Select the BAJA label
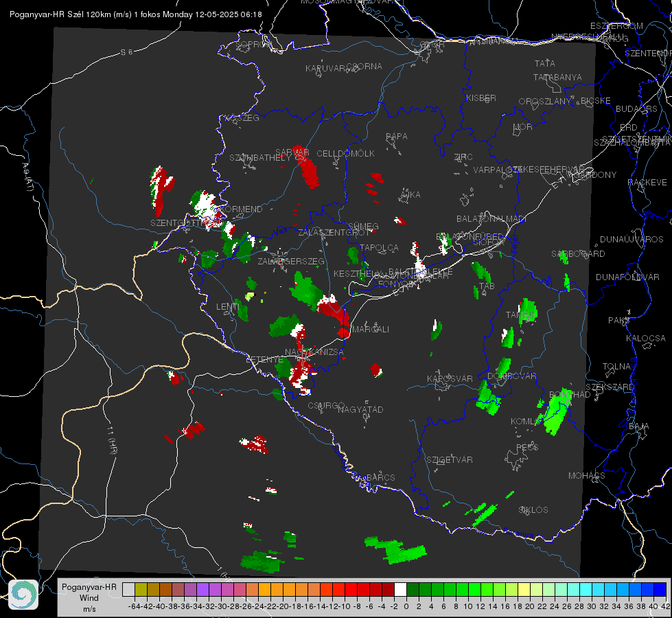 click(639, 426)
